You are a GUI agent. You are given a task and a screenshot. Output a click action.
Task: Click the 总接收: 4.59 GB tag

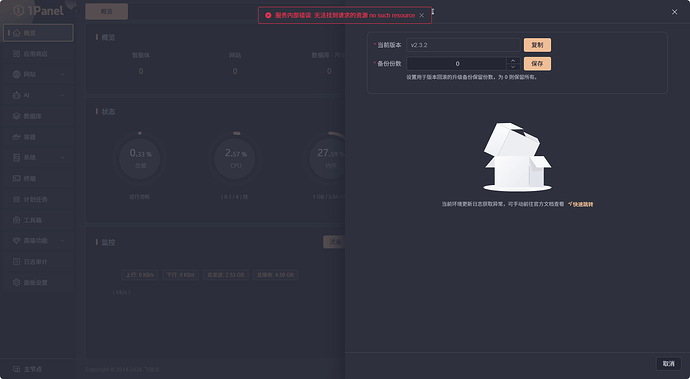coord(275,275)
